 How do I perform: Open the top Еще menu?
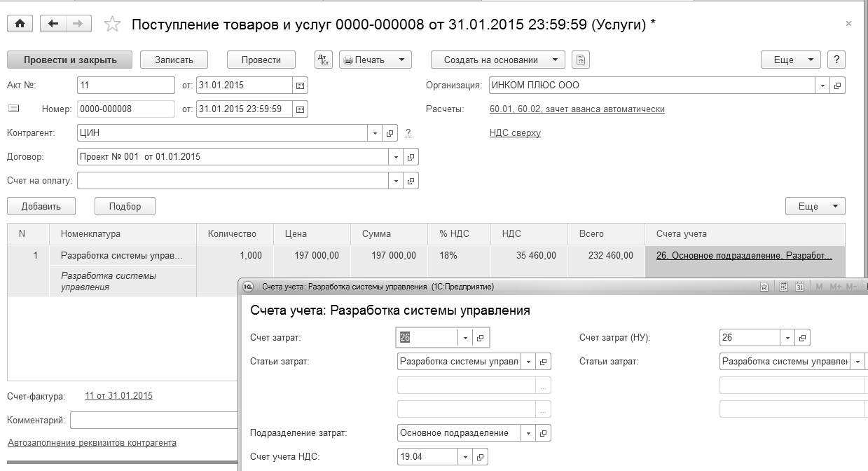click(x=791, y=60)
